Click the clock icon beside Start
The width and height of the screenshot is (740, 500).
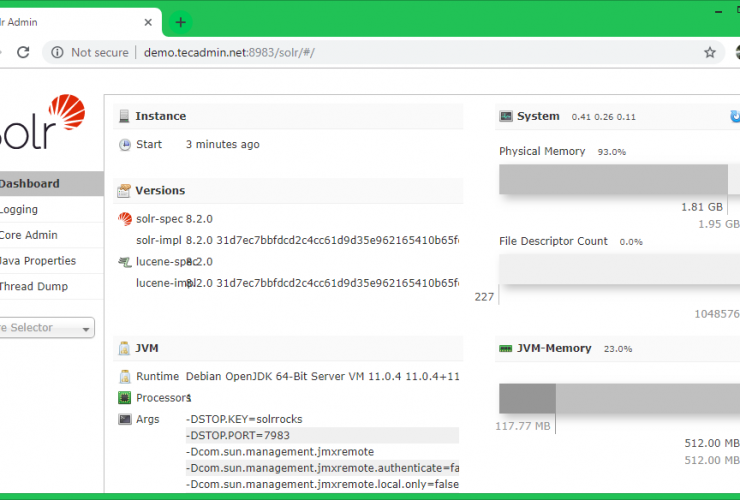[x=125, y=145]
